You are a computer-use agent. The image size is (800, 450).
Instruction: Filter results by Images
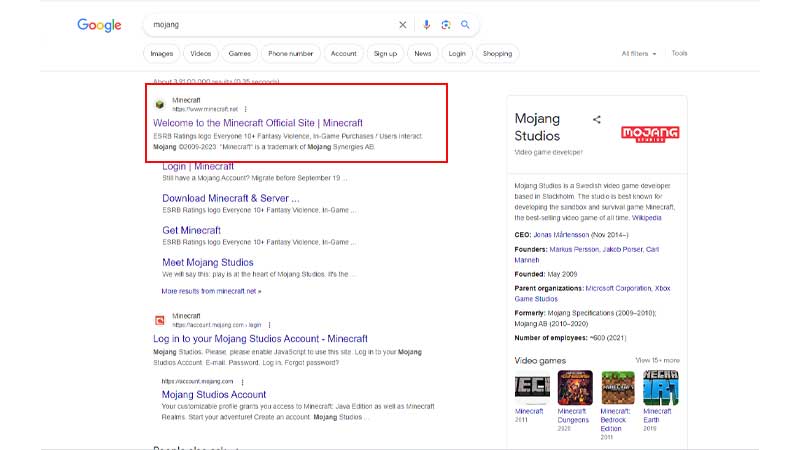tap(162, 54)
